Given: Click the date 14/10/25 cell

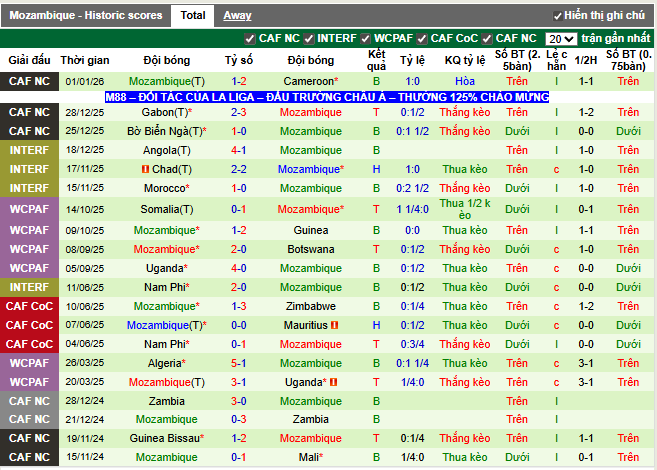Looking at the screenshot, I should click(85, 209).
